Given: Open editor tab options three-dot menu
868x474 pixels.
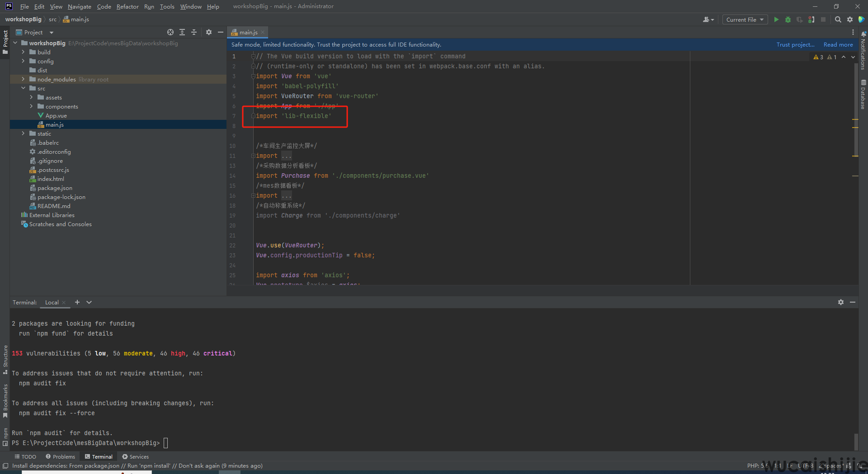Looking at the screenshot, I should pos(853,32).
